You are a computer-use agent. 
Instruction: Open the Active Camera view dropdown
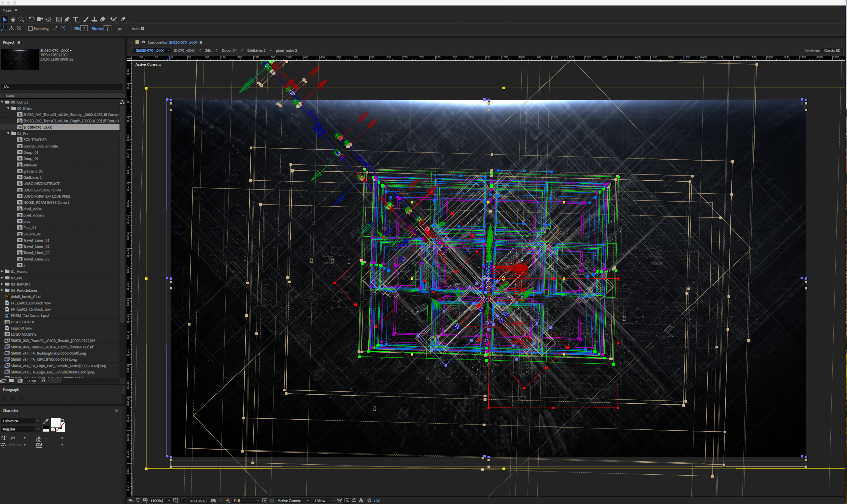[294, 501]
